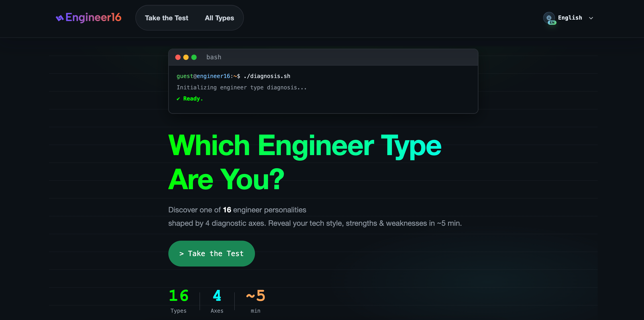This screenshot has width=644, height=320.
Task: Open All Types nav item
Action: (x=219, y=18)
